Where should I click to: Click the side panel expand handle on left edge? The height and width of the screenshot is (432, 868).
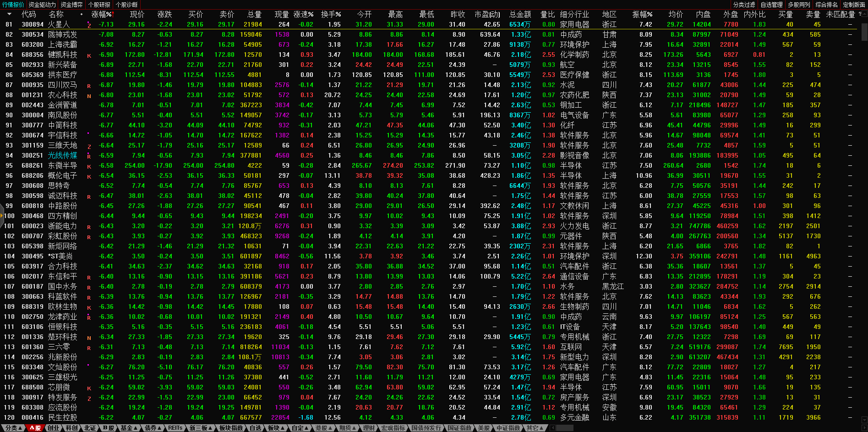click(x=2, y=216)
